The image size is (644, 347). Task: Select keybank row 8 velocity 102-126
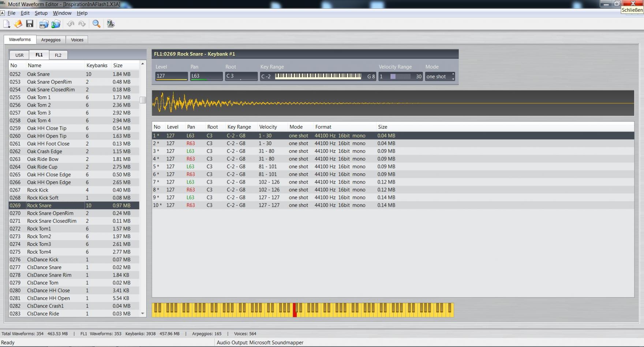(393, 190)
